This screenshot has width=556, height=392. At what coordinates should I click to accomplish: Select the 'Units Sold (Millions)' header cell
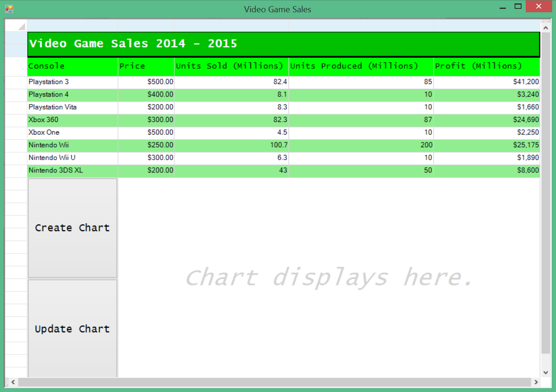pos(231,66)
